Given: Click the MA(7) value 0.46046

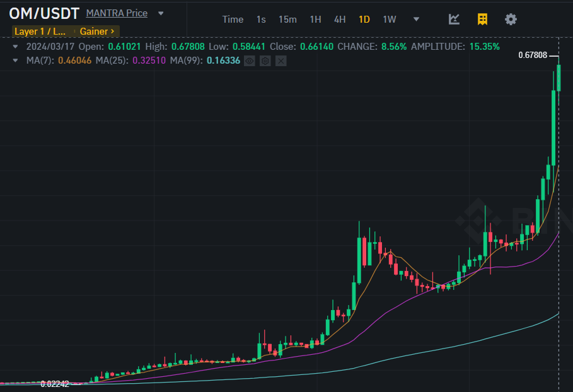Looking at the screenshot, I should tap(75, 61).
